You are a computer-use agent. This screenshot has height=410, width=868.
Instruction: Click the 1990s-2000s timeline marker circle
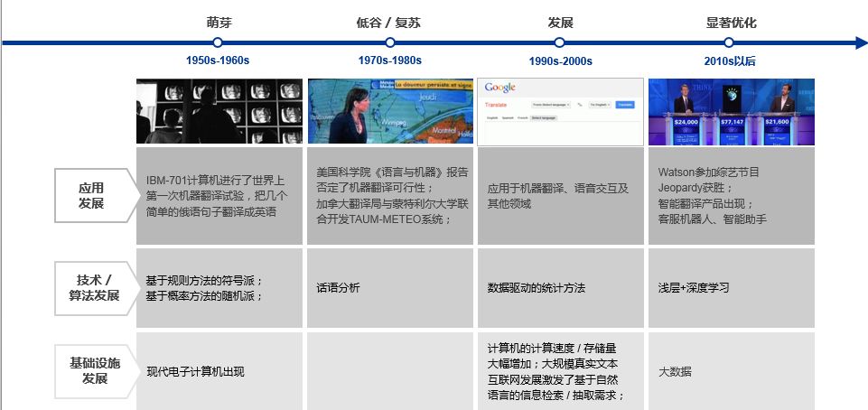pos(560,42)
